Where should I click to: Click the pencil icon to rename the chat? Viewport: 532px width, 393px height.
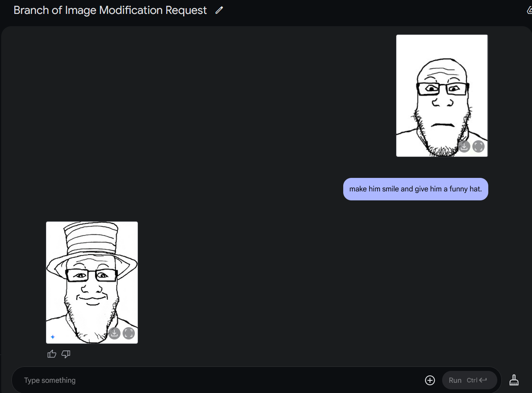(219, 10)
